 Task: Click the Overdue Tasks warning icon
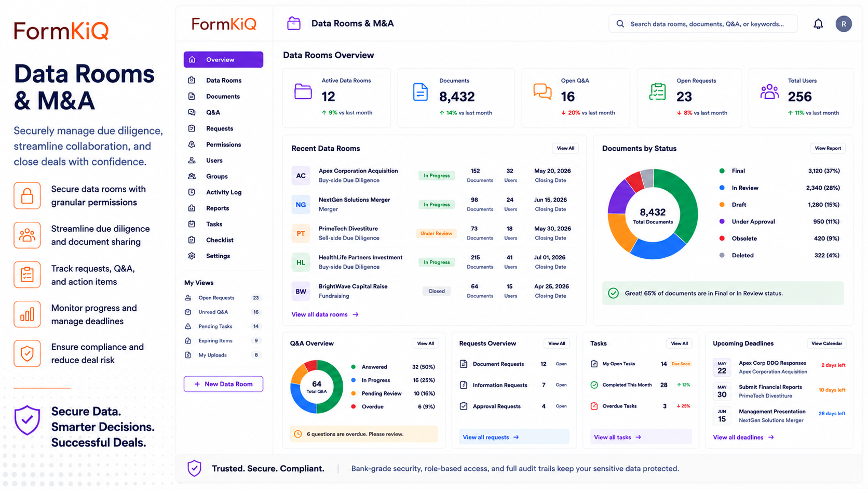coord(594,406)
